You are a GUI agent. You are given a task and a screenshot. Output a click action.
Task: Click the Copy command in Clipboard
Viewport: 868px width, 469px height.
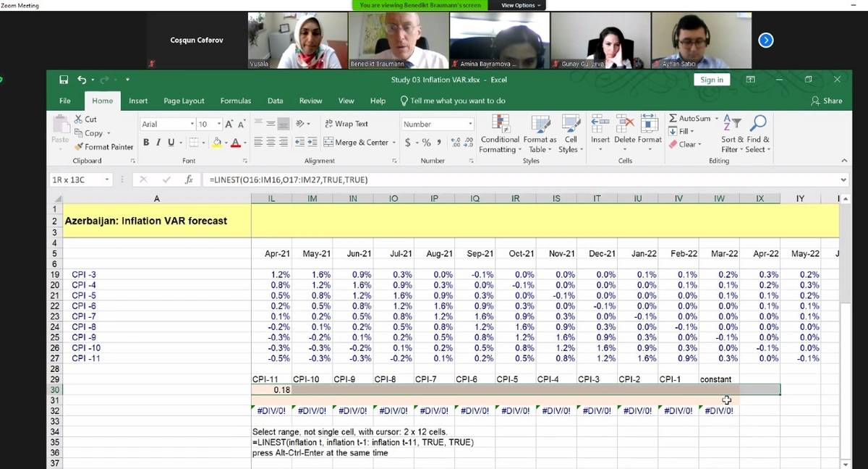coord(88,133)
